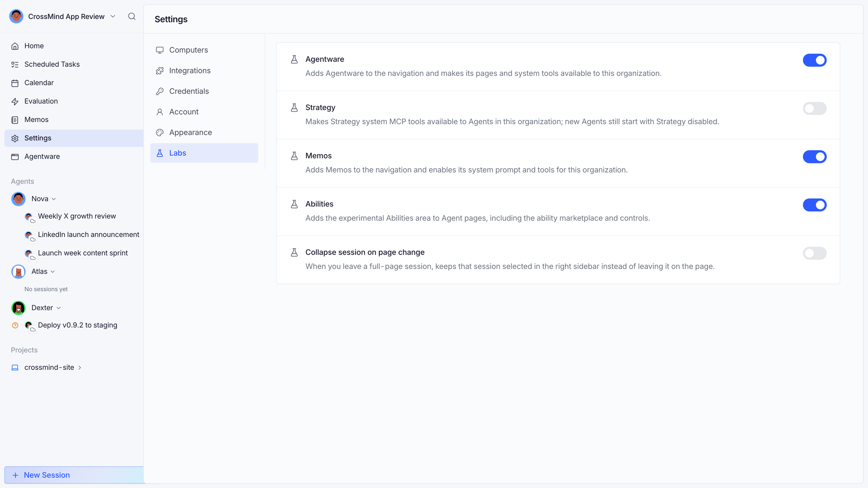This screenshot has height=488, width=868.
Task: Switch off the Abilities toggle
Action: 814,205
